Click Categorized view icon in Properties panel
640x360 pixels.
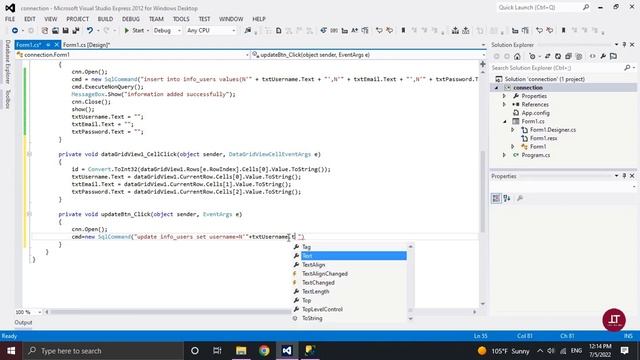(x=496, y=198)
